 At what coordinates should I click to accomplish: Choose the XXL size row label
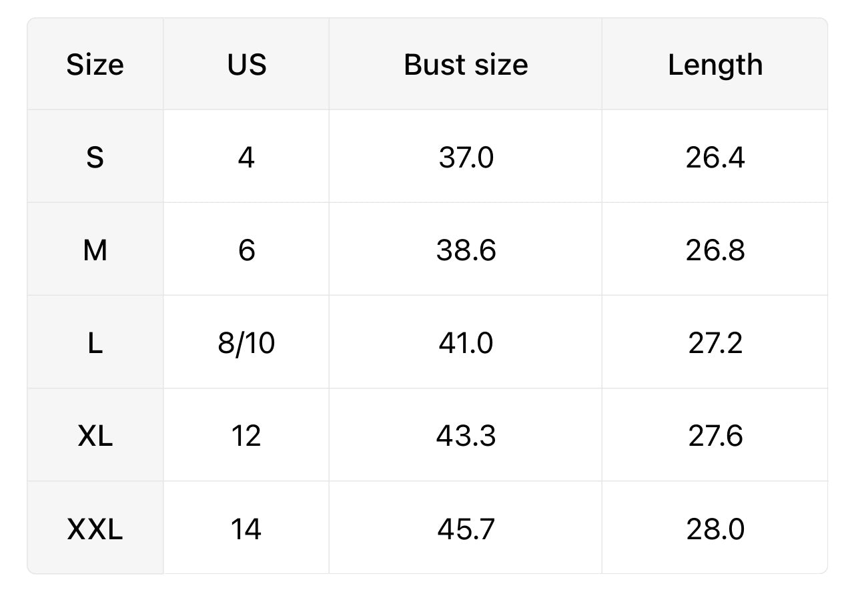click(95, 529)
